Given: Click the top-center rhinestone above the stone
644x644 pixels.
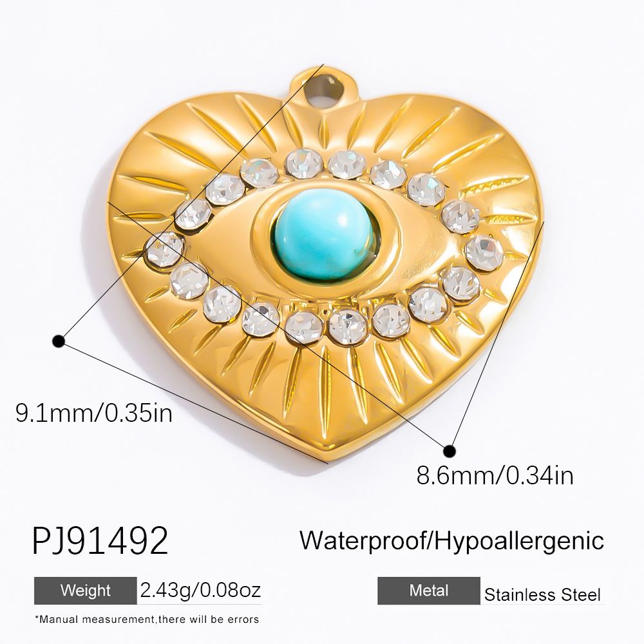Looking at the screenshot, I should tap(347, 165).
